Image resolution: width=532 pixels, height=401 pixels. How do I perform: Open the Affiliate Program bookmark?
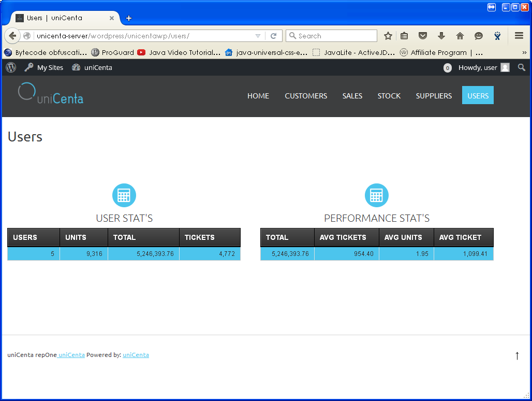[x=441, y=52]
